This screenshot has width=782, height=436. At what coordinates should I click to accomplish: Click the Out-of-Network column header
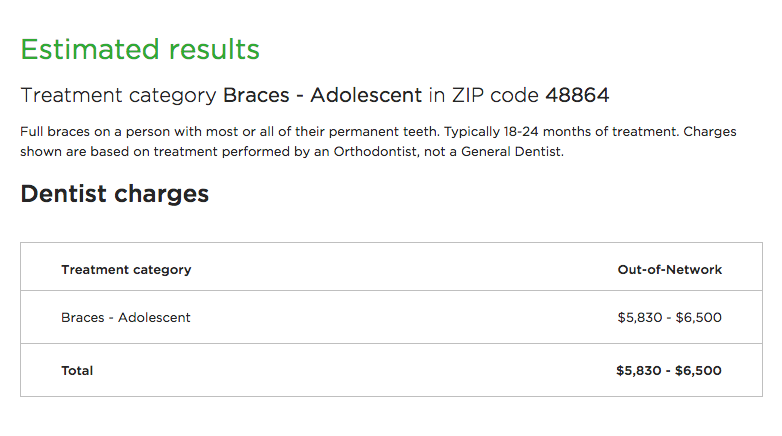(x=670, y=270)
